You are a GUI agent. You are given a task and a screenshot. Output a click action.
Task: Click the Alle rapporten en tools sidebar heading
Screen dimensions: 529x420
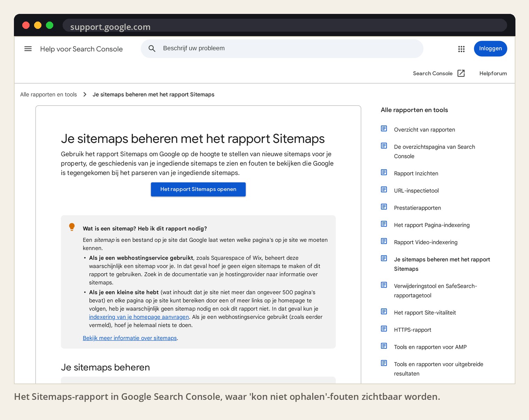point(414,110)
